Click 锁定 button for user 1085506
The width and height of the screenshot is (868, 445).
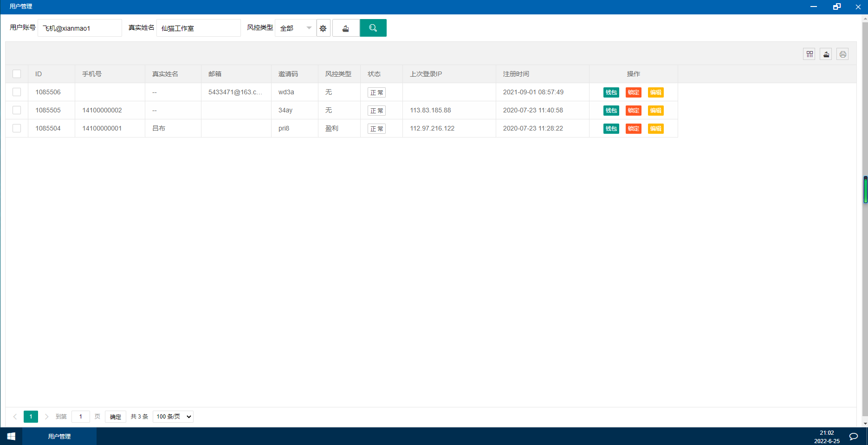634,92
